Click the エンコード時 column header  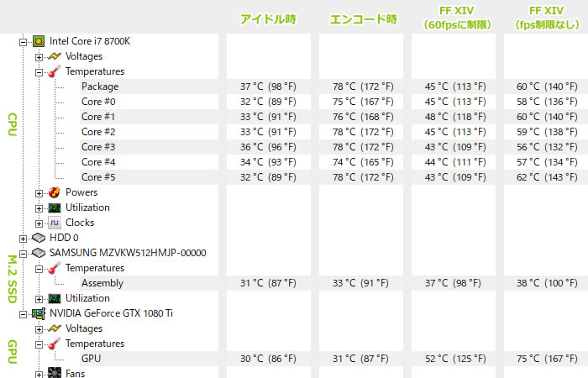point(363,19)
